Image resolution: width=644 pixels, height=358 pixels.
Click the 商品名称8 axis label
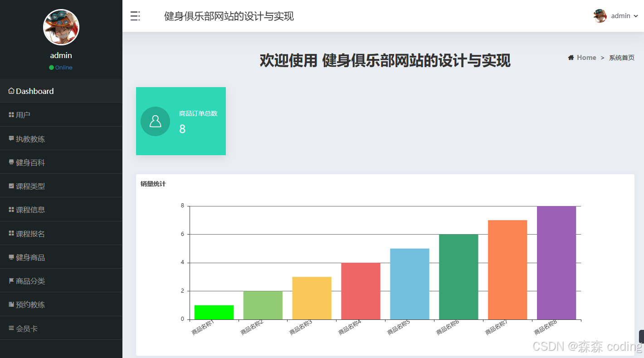coord(546,328)
